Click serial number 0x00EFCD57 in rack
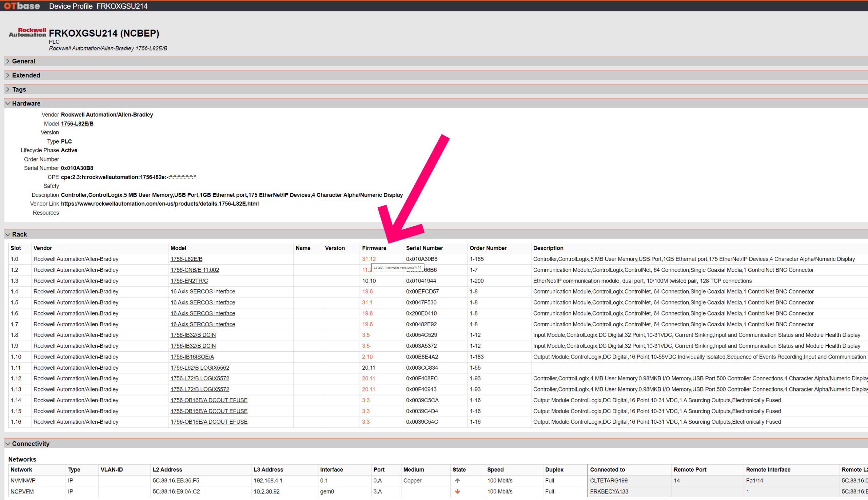 (x=422, y=291)
